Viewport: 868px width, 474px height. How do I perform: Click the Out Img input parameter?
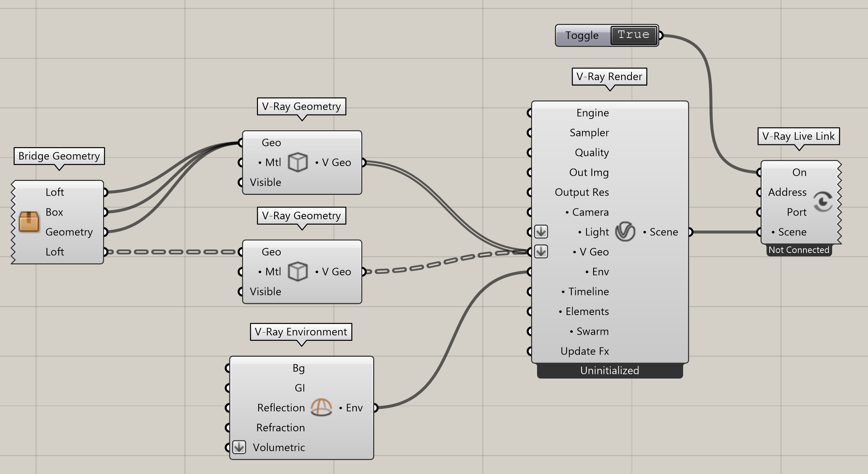click(589, 172)
